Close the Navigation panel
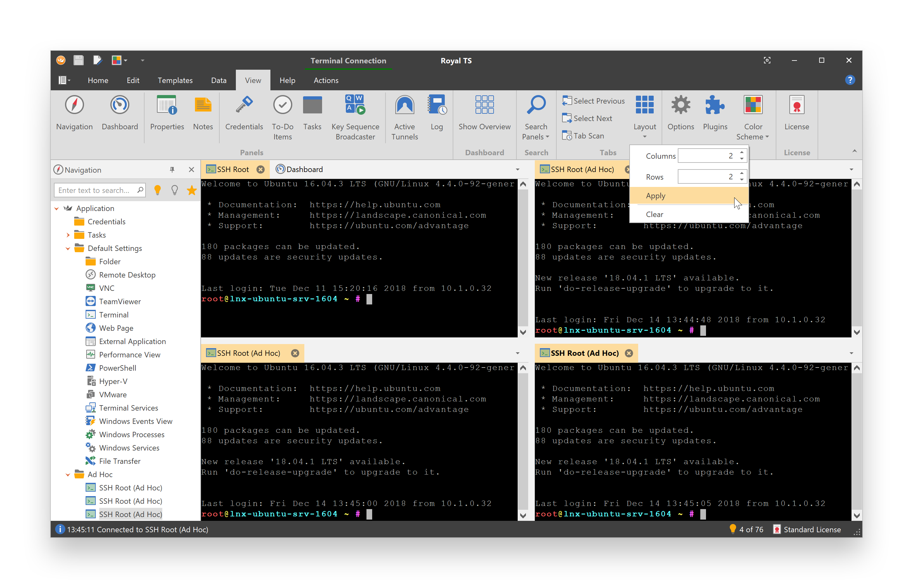This screenshot has height=588, width=913. click(191, 169)
